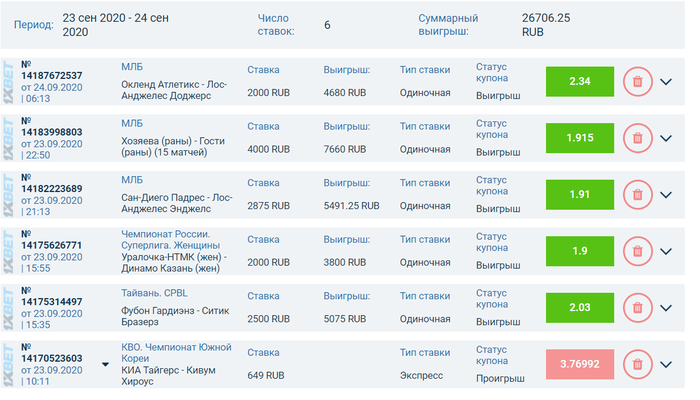Delete the Тайвань CPBL bet with trash icon

[x=638, y=308]
